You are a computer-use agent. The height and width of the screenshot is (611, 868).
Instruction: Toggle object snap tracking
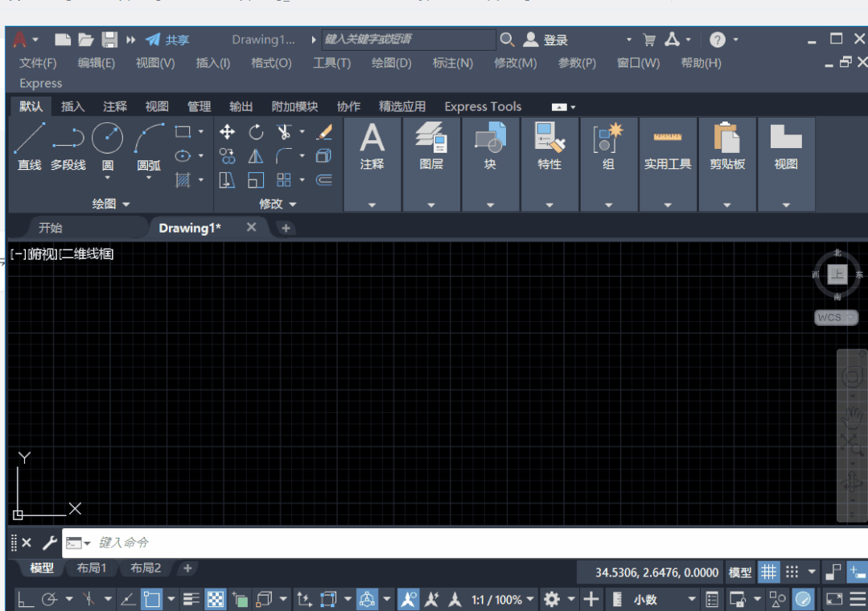click(x=128, y=600)
